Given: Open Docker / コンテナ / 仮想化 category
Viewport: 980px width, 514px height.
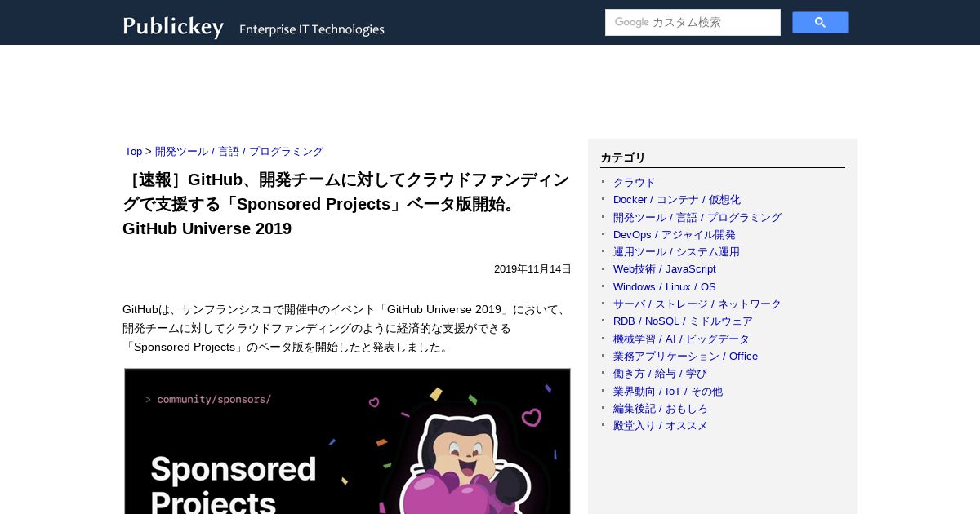Looking at the screenshot, I should pyautogui.click(x=677, y=200).
